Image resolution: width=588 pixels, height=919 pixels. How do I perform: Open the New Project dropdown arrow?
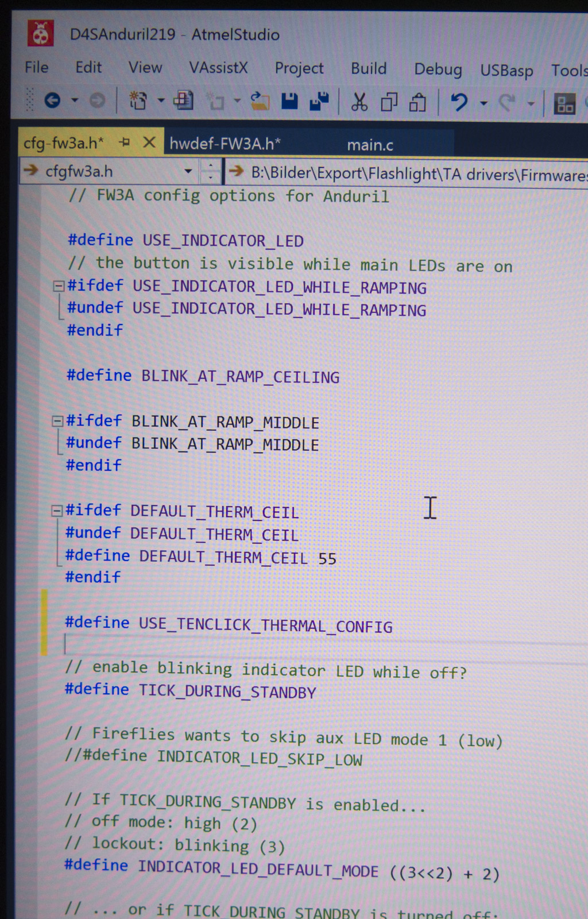[x=161, y=101]
